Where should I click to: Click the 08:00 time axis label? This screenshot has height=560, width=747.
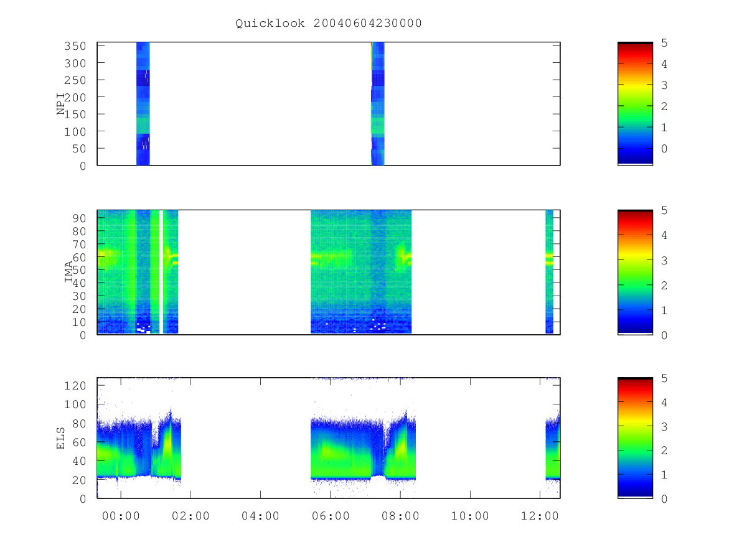coord(400,516)
